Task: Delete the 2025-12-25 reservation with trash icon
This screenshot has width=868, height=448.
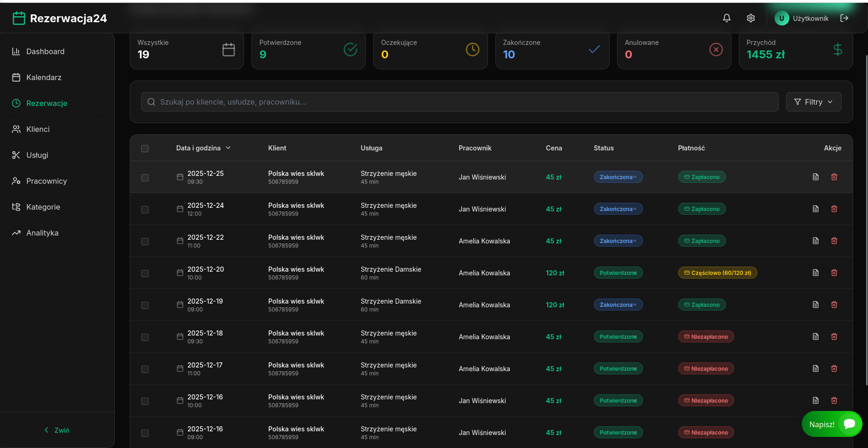Action: coord(834,177)
